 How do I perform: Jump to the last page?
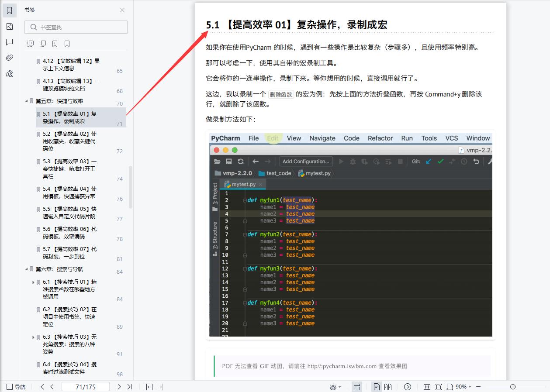(129, 387)
